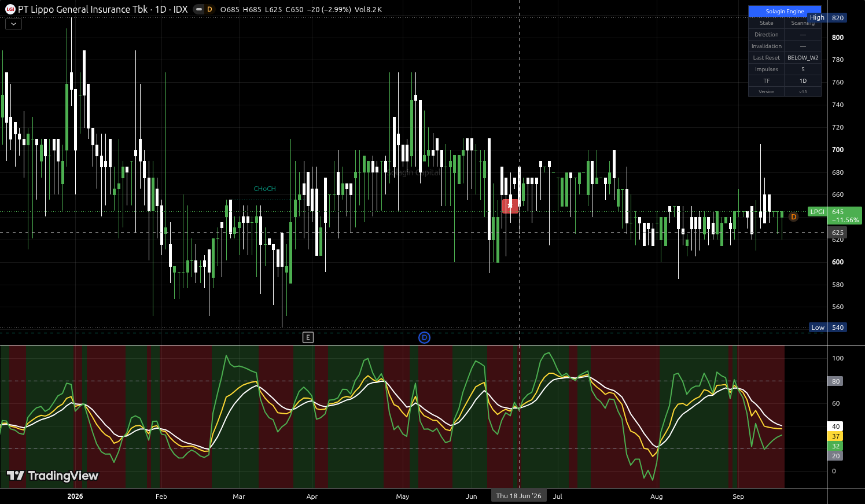
Task: Click the Version row label
Action: pyautogui.click(x=766, y=91)
